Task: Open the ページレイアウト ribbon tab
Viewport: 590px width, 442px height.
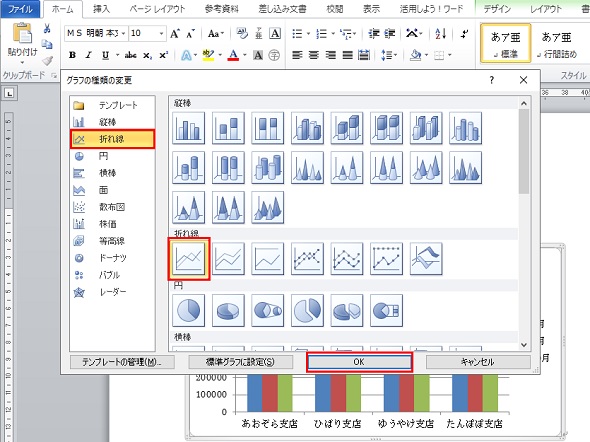Action: click(157, 9)
